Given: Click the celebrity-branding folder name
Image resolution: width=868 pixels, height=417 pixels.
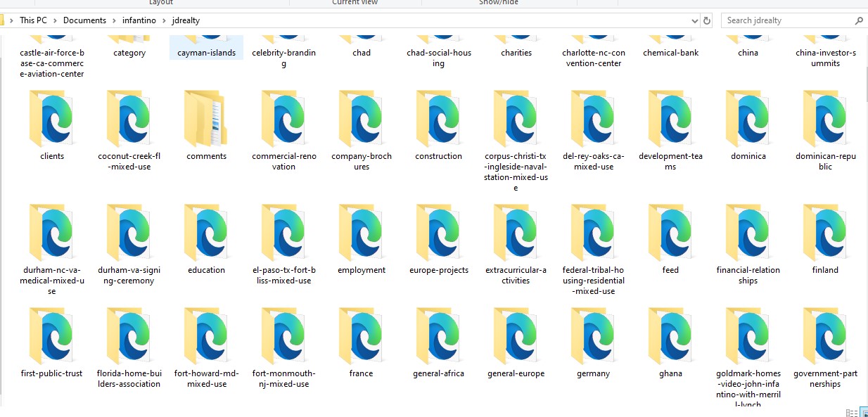Looking at the screenshot, I should point(283,58).
